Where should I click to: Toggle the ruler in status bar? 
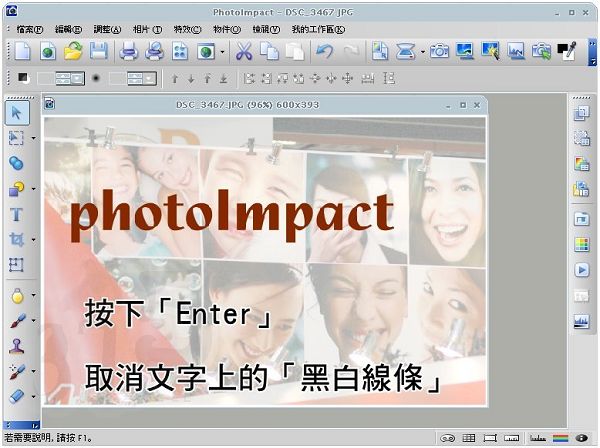(512, 438)
